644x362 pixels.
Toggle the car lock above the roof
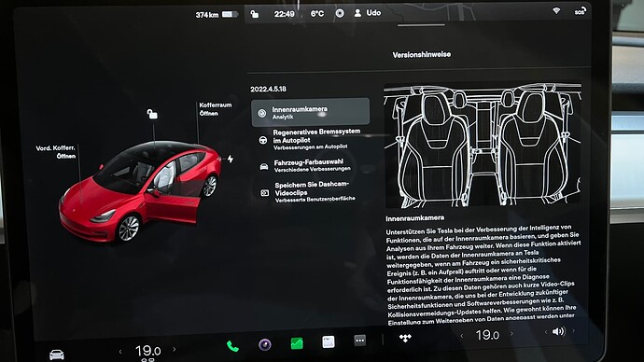152,114
